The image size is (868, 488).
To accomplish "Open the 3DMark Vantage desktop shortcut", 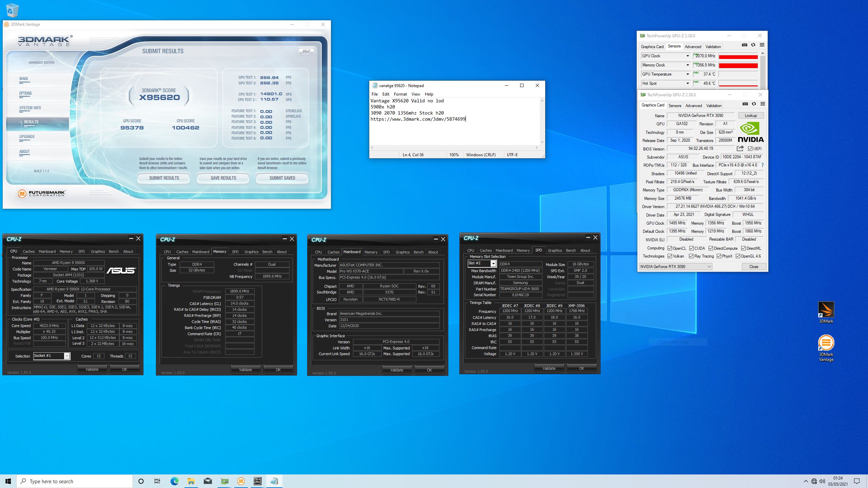I will [826, 348].
